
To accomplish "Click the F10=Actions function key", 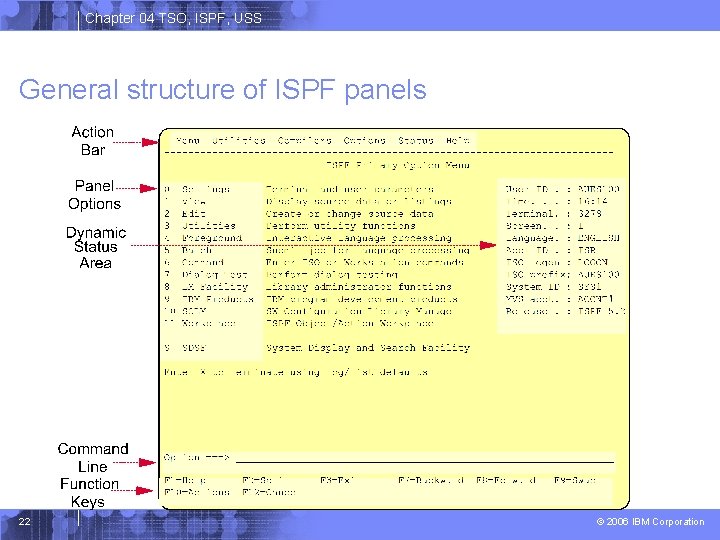I will point(197,492).
